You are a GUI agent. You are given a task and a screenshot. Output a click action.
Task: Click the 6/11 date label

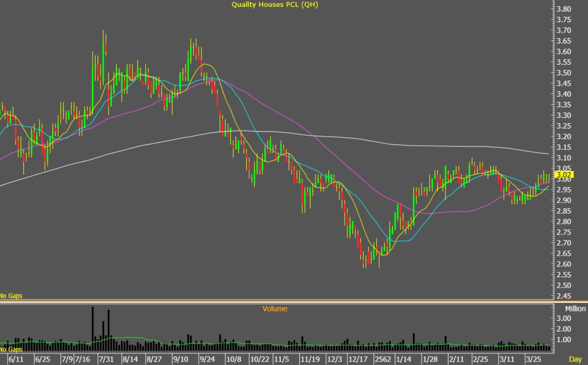tap(16, 359)
